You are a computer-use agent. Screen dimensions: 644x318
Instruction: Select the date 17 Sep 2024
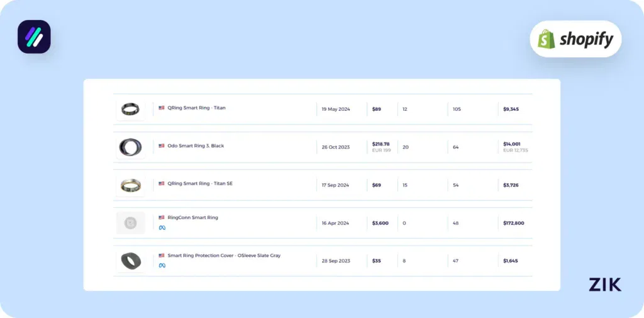click(x=335, y=185)
